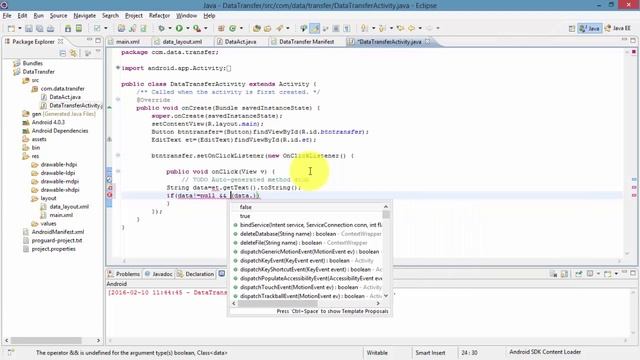
Task: Click Collapse All in Package Explorer
Action: [x=62, y=53]
